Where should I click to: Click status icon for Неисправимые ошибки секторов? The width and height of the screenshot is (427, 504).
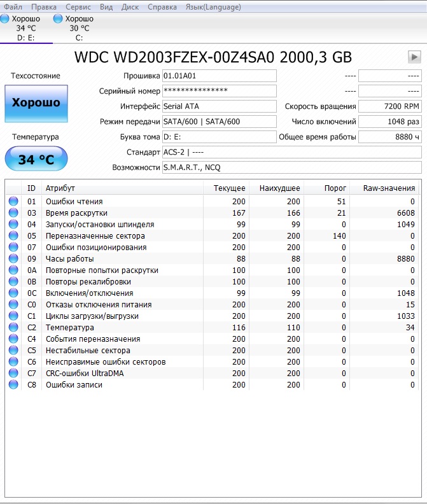(13, 361)
